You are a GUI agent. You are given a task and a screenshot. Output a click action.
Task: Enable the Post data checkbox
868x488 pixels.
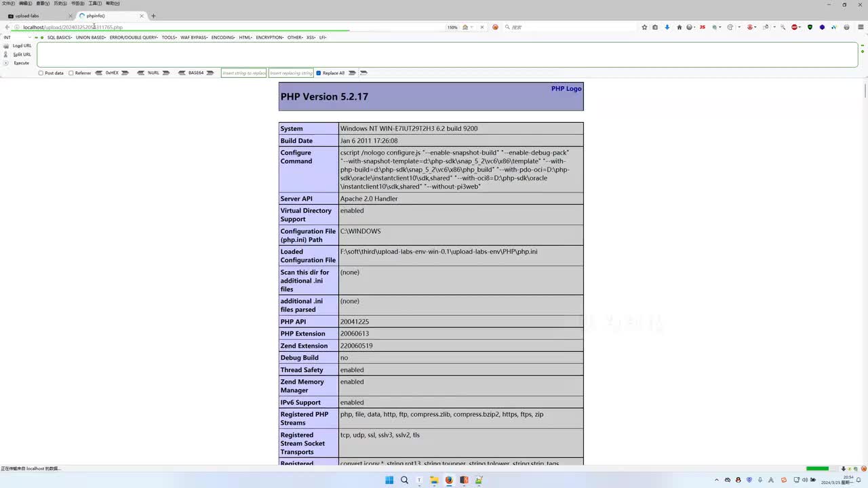(41, 73)
